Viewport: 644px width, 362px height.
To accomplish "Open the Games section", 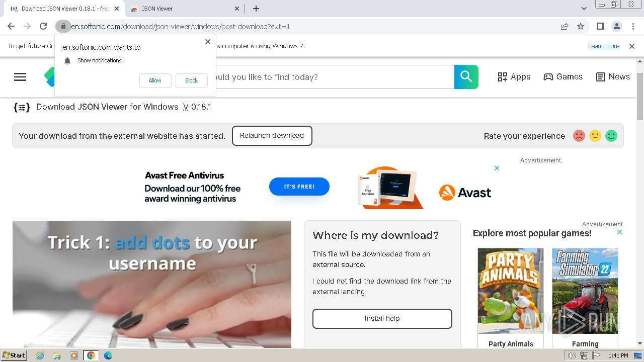I will 563,77.
